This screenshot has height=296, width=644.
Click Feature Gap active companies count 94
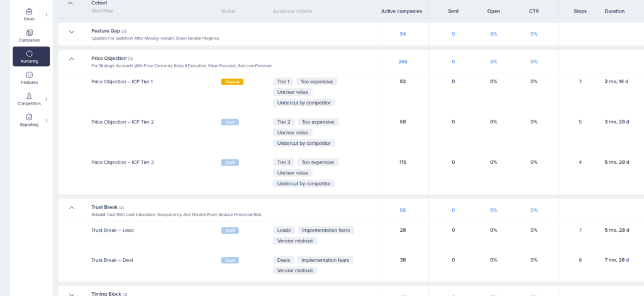point(402,34)
